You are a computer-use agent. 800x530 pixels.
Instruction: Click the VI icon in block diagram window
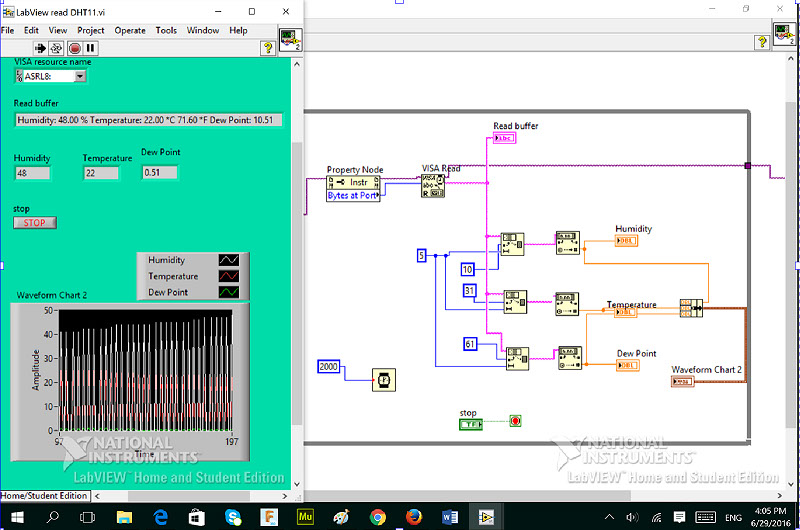785,34
